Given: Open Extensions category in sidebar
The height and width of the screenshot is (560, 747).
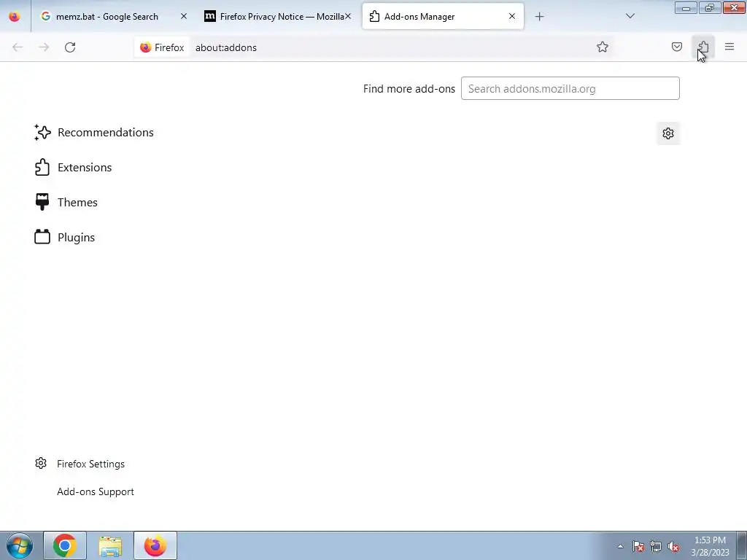Looking at the screenshot, I should [73, 168].
